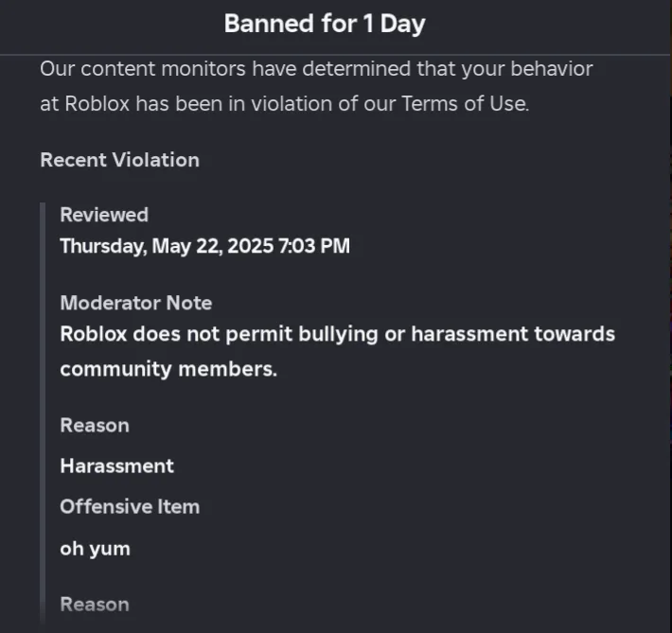Select the 'Harassment' reason text
The width and height of the screenshot is (672, 633).
117,466
